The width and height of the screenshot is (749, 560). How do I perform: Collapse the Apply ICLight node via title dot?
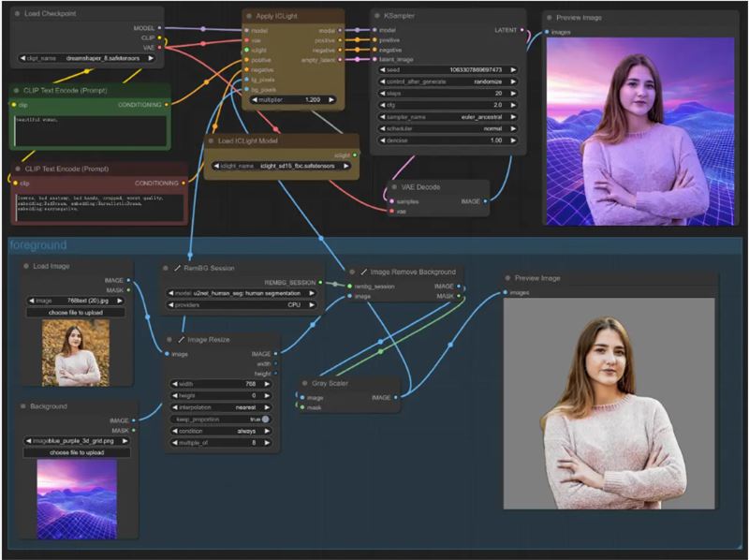point(249,16)
